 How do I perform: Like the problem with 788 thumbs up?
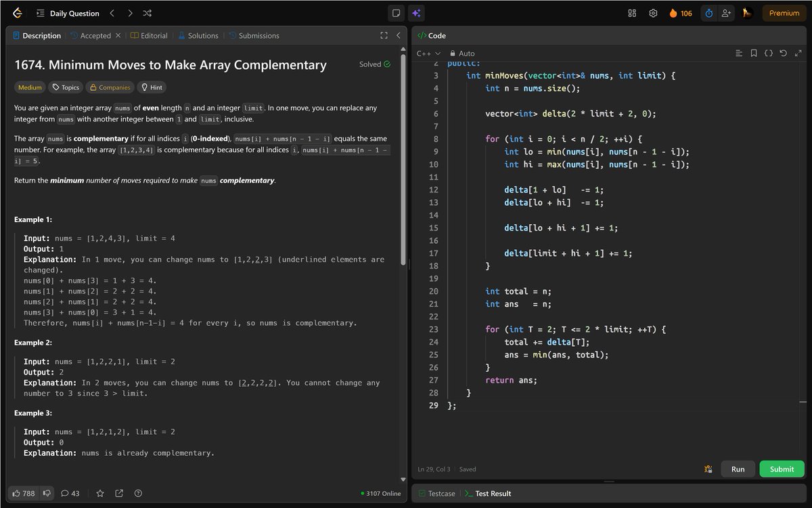point(23,493)
